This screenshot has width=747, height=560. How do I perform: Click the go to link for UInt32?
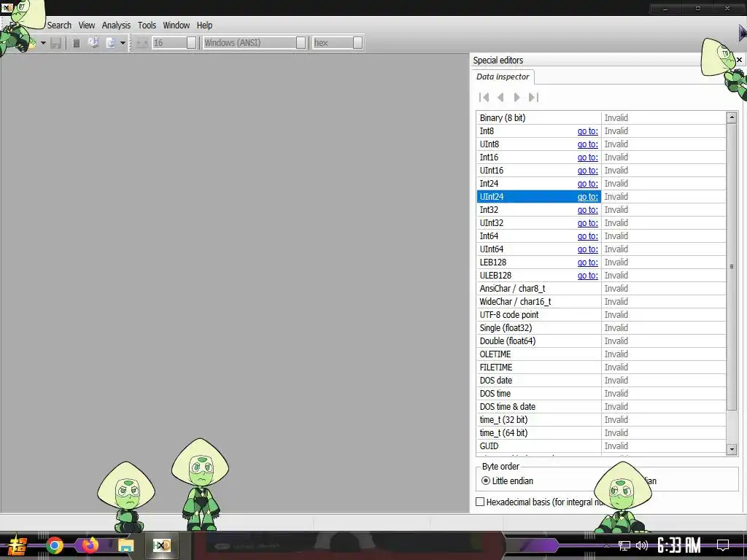587,223
